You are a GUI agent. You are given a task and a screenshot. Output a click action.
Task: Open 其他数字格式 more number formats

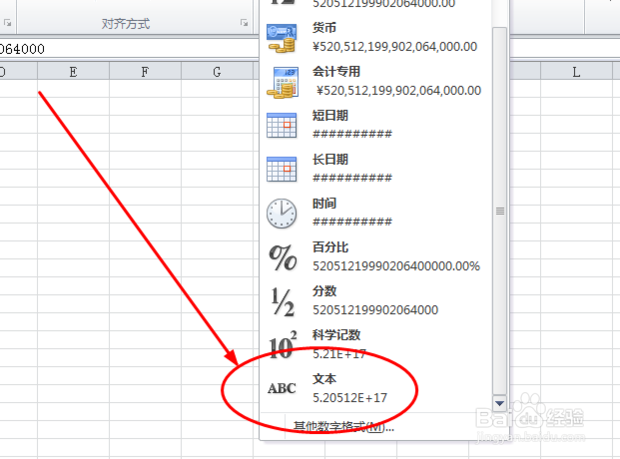click(343, 427)
